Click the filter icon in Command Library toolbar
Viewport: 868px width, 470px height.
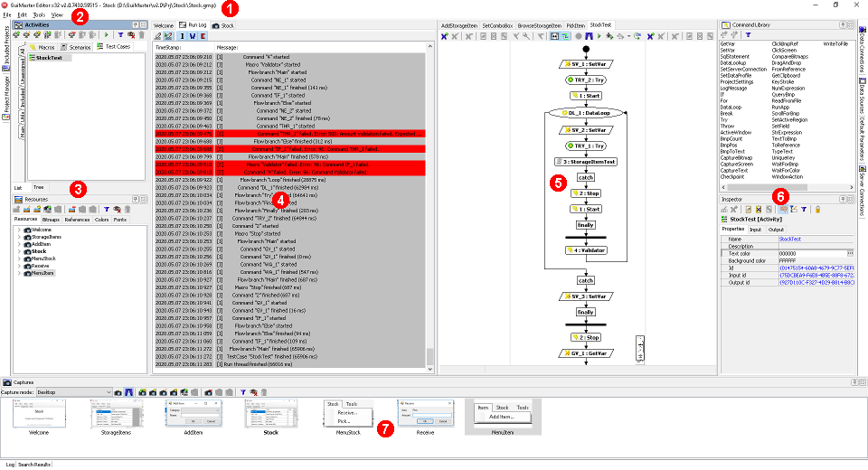click(748, 33)
